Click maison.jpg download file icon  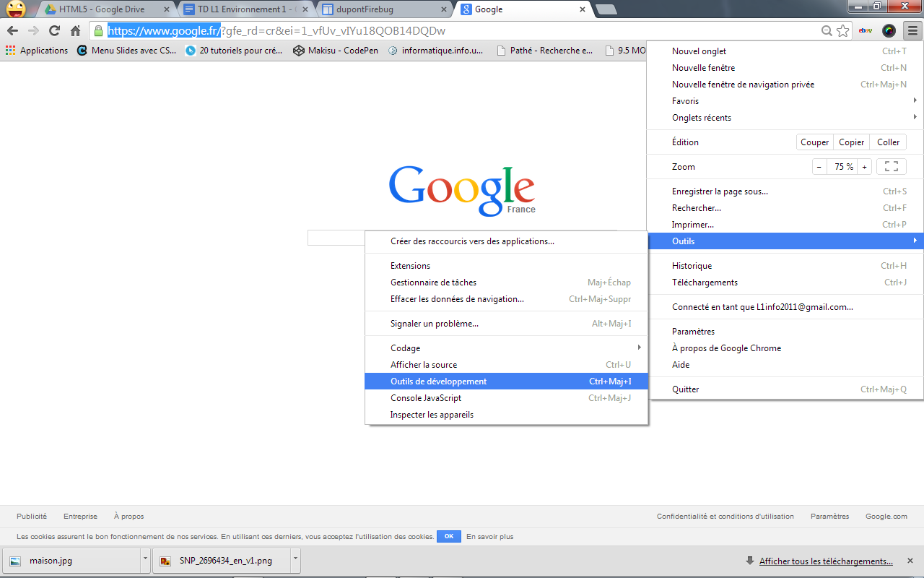pos(15,561)
